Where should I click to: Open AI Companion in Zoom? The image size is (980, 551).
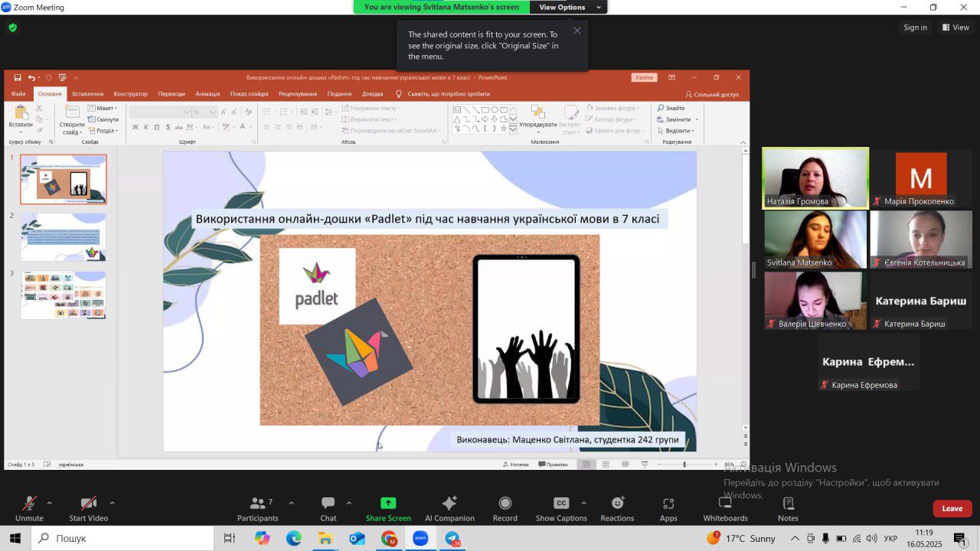(x=449, y=508)
